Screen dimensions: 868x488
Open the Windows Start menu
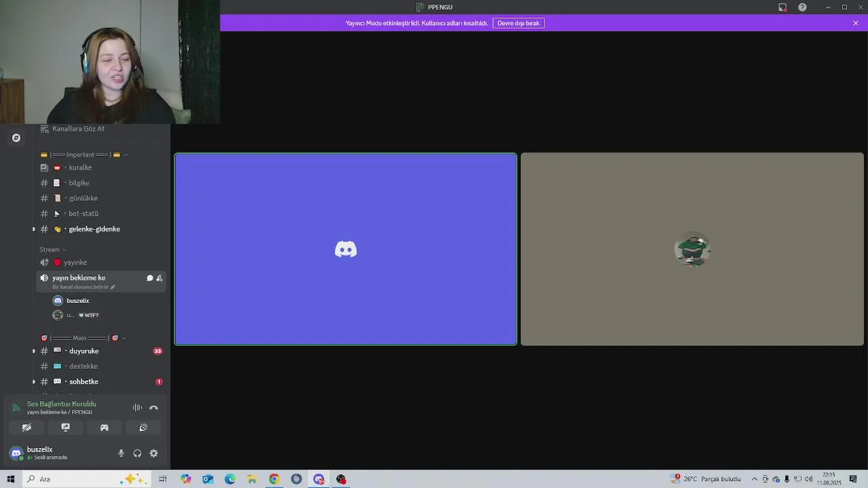click(11, 479)
